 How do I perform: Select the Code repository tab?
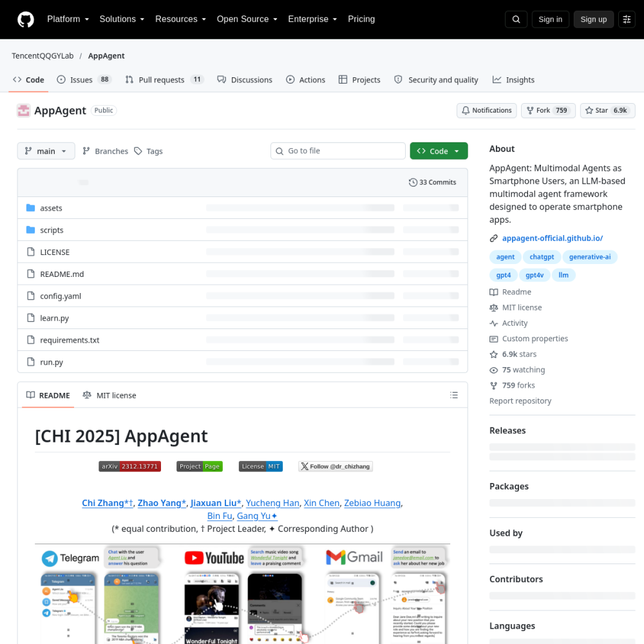tap(28, 80)
